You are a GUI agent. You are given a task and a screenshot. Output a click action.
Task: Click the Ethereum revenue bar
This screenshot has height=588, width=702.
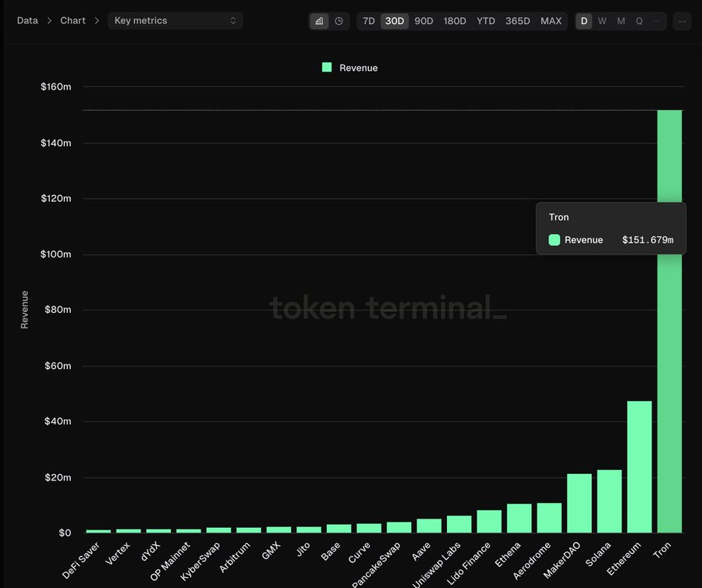coord(640,466)
